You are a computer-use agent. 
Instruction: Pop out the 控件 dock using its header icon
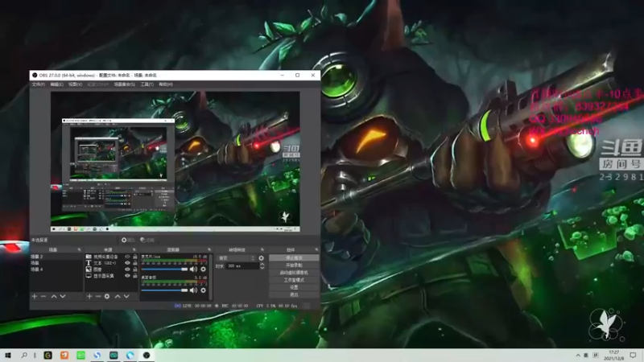pos(316,249)
